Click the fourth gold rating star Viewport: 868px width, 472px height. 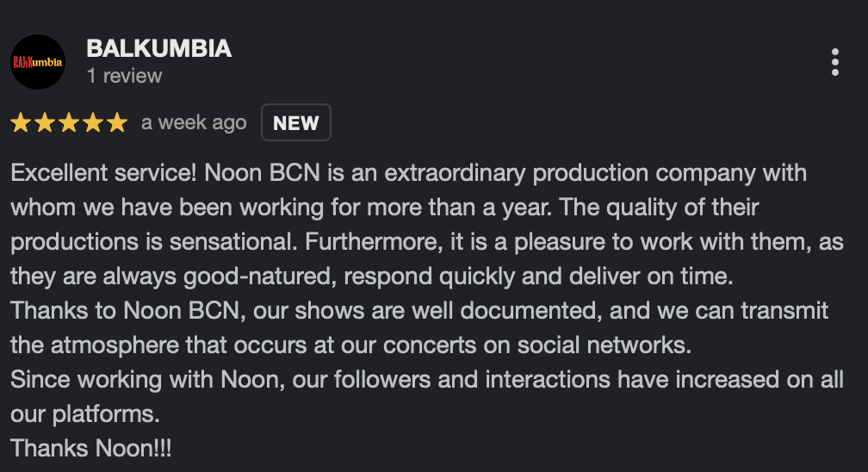tap(92, 123)
